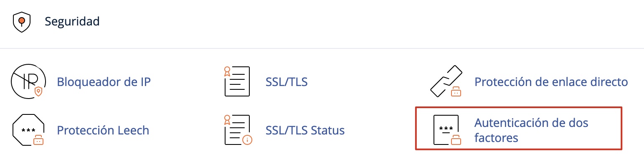Select the broken chain hotlink icon
This screenshot has width=644, height=157.
(x=446, y=81)
